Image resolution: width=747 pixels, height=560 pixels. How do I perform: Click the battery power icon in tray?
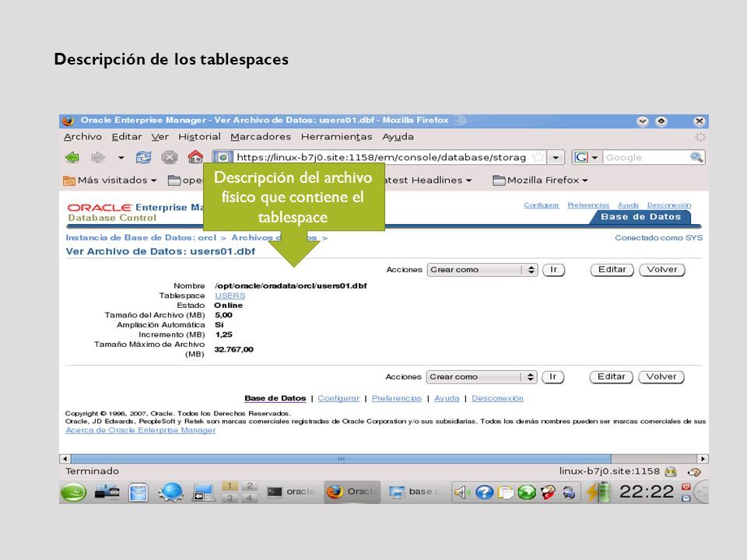coord(598,492)
